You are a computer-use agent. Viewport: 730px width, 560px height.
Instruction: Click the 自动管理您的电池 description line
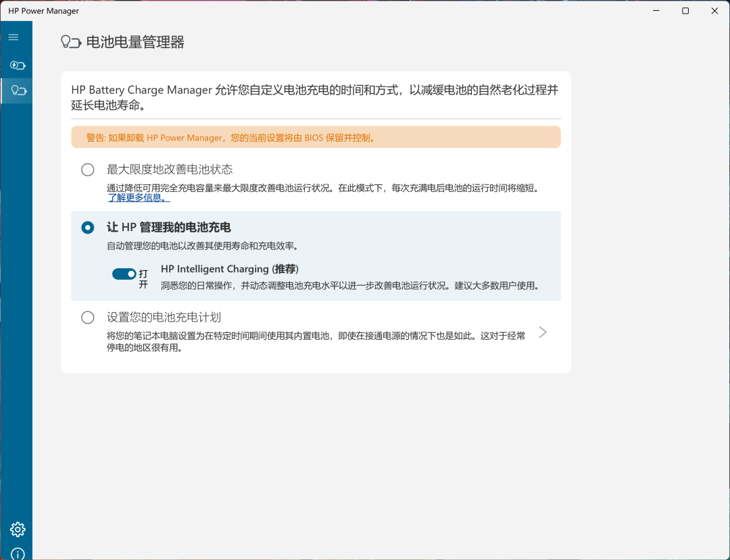(x=203, y=246)
